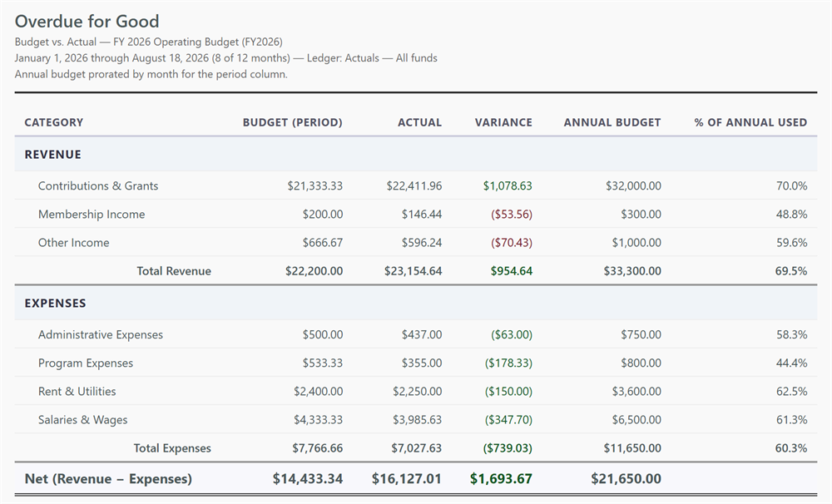Click the 44.4% annual used value
The image size is (832, 504).
coord(792,363)
